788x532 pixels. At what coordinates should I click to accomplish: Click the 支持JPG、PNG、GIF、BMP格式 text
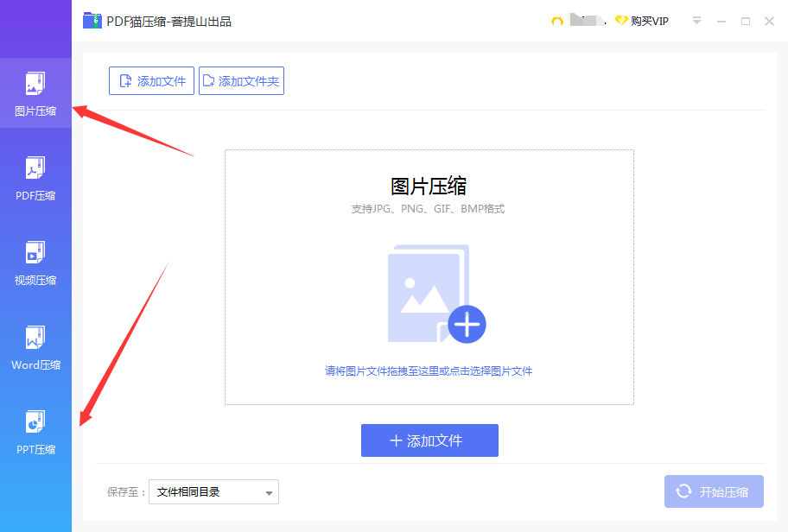tap(429, 209)
